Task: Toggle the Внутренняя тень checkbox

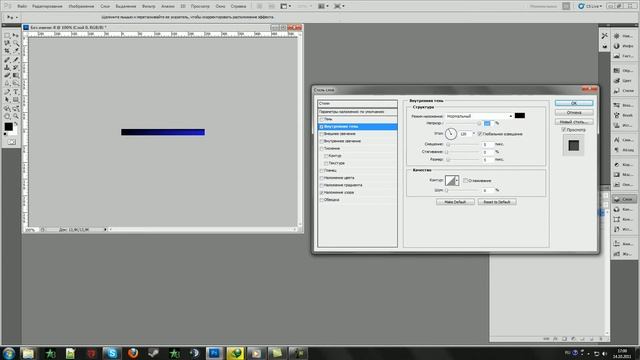Action: [x=321, y=127]
